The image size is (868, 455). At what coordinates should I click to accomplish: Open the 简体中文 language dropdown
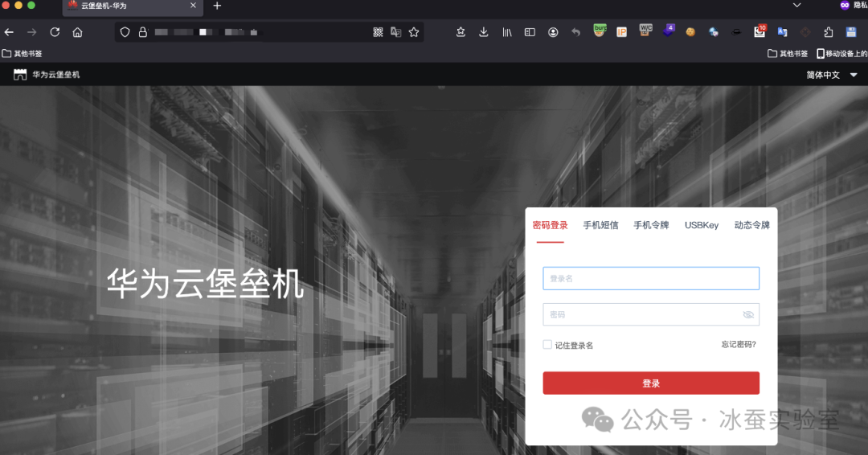pyautogui.click(x=832, y=75)
